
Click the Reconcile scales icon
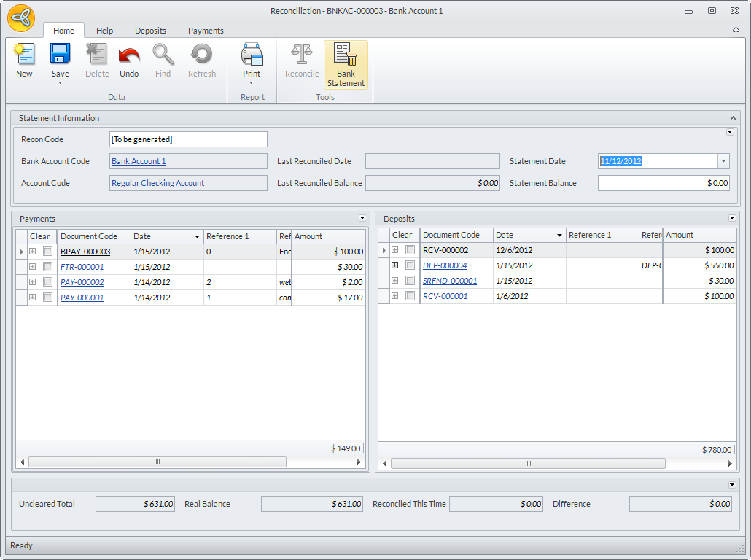pos(302,55)
